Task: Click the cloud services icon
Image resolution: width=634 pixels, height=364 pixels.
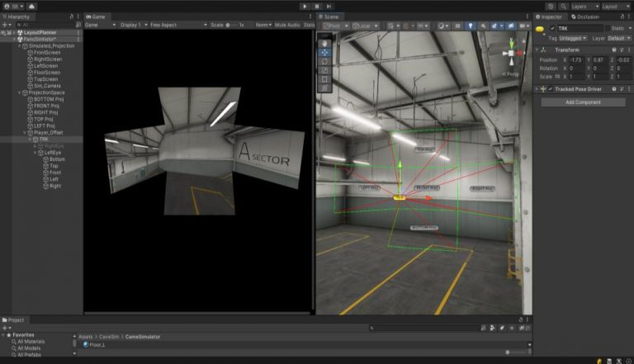Action: [x=31, y=6]
